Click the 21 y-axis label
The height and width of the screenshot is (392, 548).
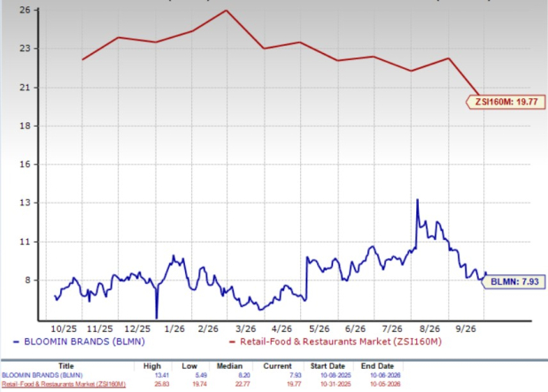tap(25, 87)
